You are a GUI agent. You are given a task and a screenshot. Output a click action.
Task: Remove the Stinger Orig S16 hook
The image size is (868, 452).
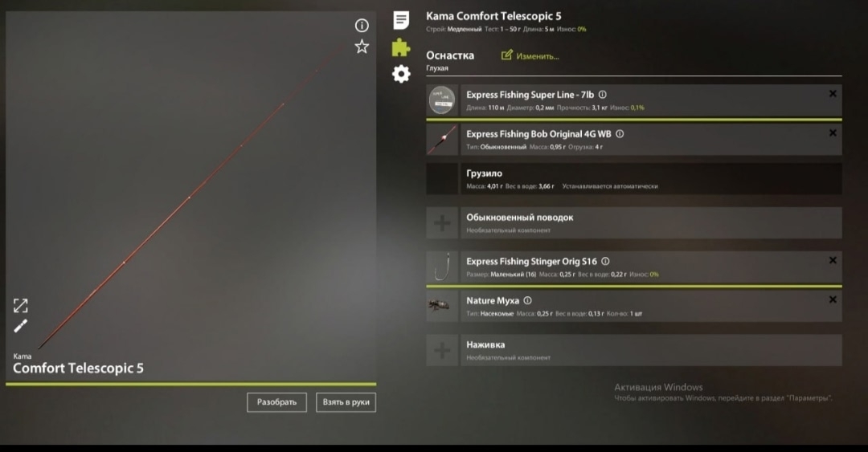(x=833, y=261)
